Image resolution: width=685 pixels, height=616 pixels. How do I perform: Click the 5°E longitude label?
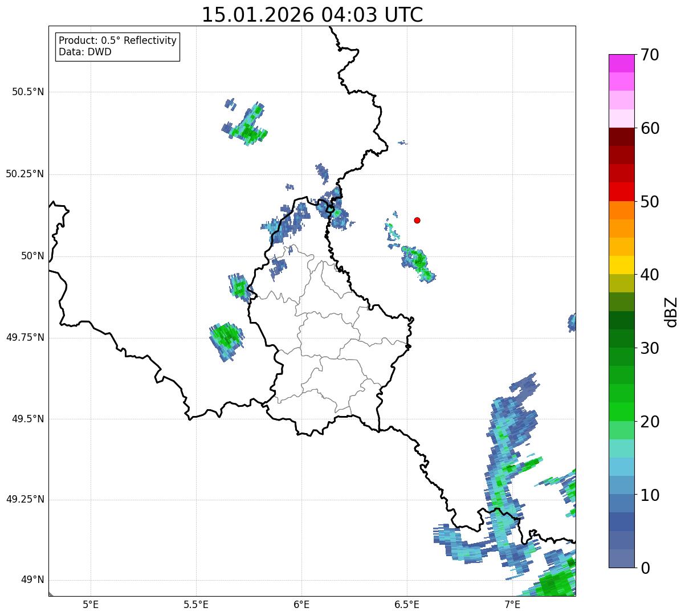91,604
